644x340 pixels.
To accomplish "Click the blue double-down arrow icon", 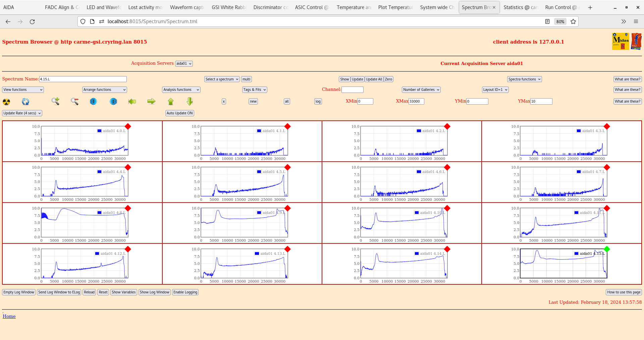I will 94,101.
